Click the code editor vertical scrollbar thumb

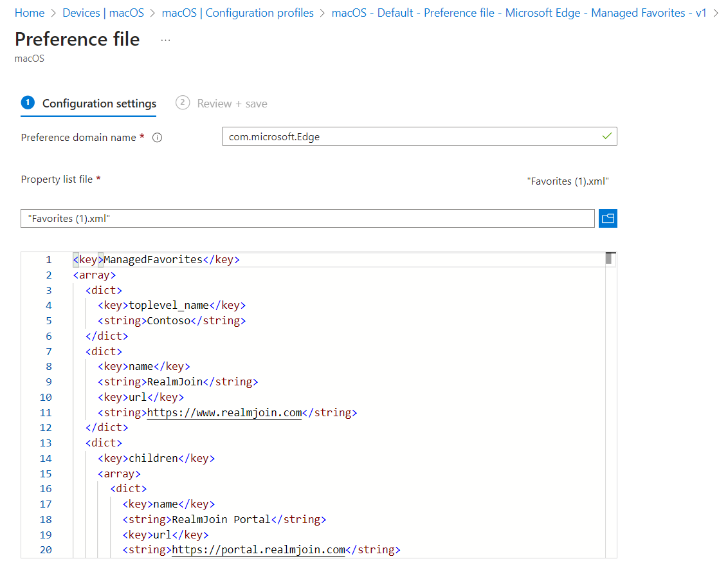[609, 259]
